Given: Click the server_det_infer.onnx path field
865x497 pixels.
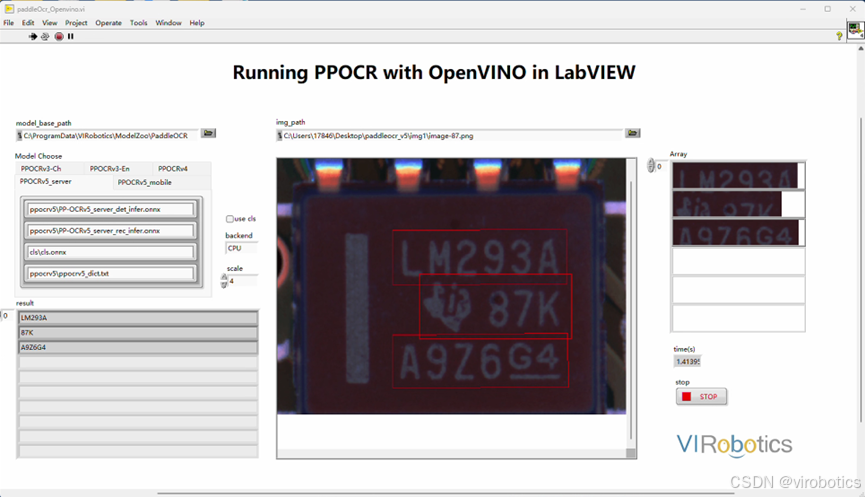Looking at the screenshot, I should click(111, 210).
